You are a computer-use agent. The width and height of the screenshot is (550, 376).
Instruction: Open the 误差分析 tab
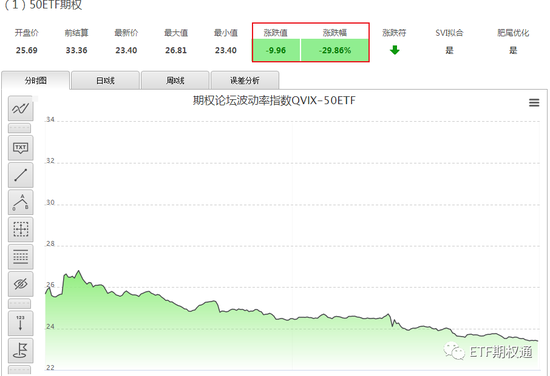click(245, 81)
